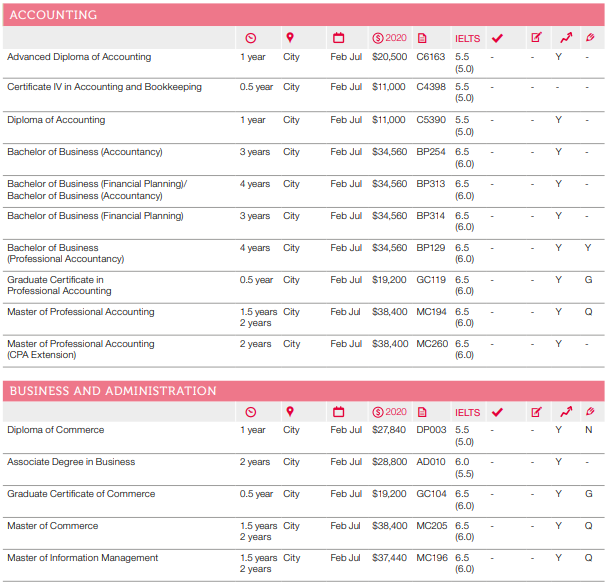Viewport: 612px width, 588px height.
Task: Click the clock duration icon in Accounting header
Action: (250, 38)
